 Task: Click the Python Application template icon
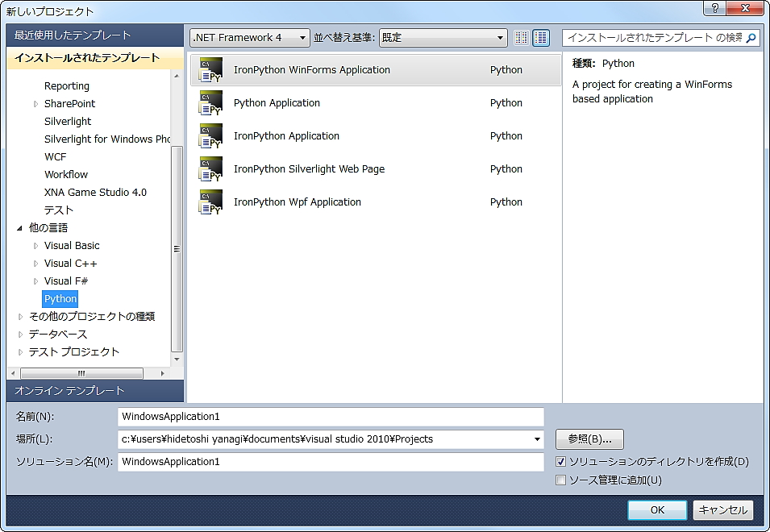(210, 102)
